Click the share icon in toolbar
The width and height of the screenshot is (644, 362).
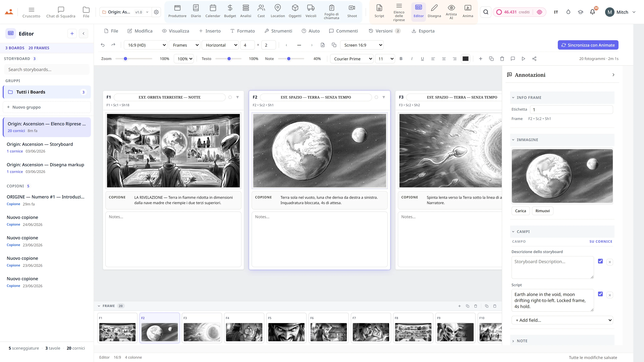tap(534, 59)
